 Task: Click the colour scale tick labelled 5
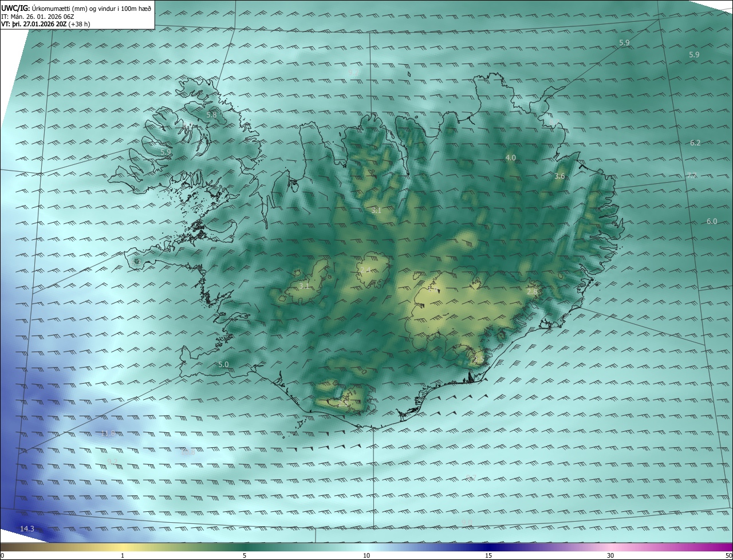click(245, 555)
